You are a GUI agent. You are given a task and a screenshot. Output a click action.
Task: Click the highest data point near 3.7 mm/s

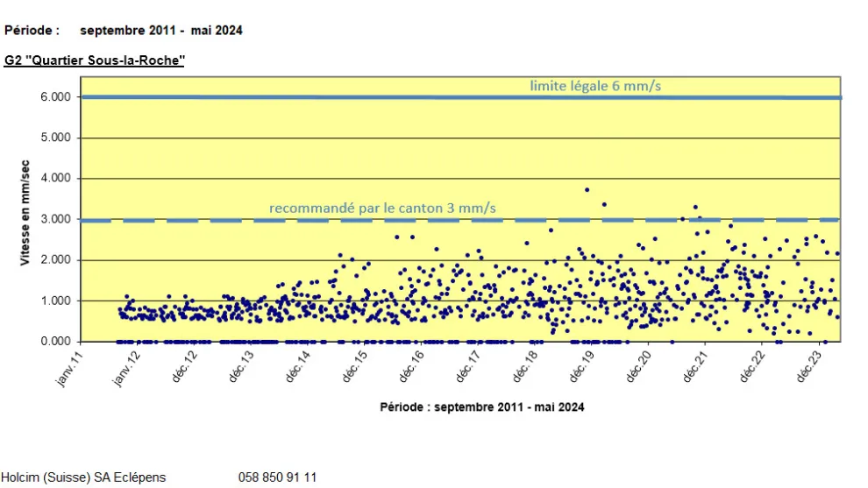(587, 189)
